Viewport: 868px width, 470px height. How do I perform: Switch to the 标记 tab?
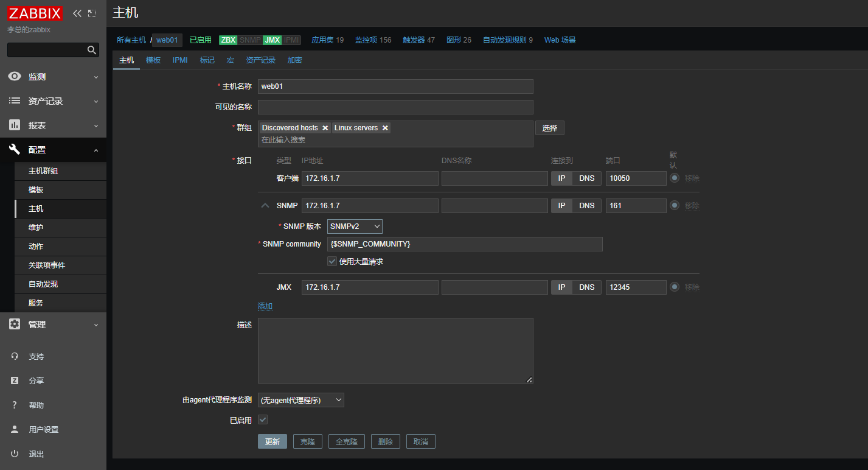tap(207, 60)
